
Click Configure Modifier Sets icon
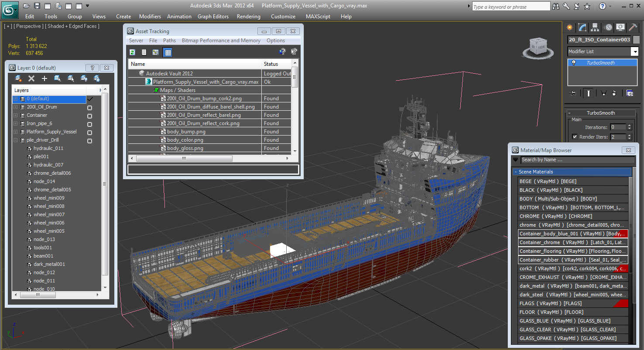[x=630, y=93]
